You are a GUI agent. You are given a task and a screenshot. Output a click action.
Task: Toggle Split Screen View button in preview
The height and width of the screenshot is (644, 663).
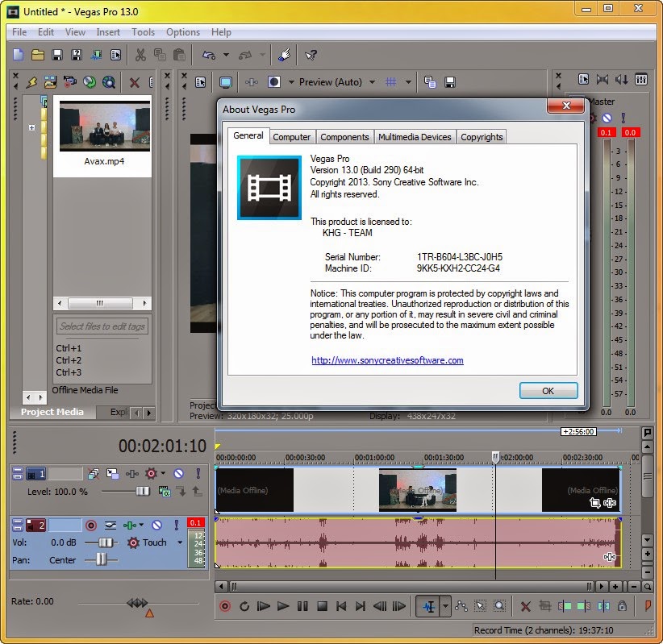274,82
